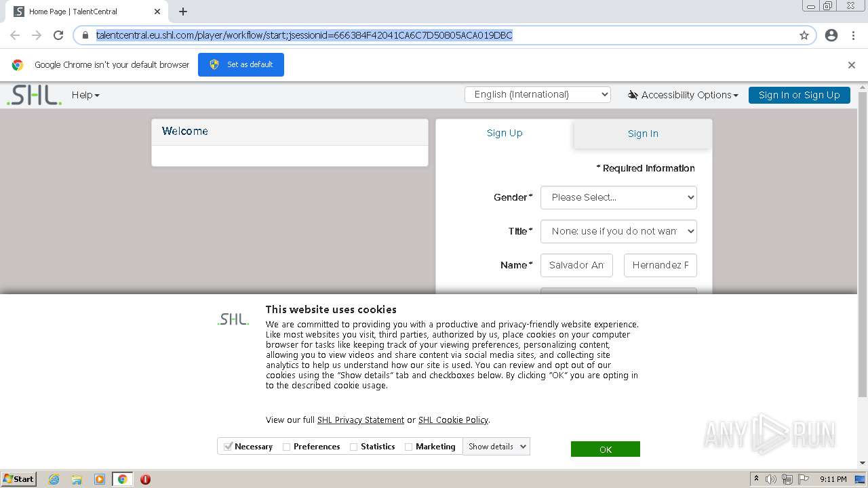The width and height of the screenshot is (868, 488).
Task: Click the browser back arrow
Action: 15,35
